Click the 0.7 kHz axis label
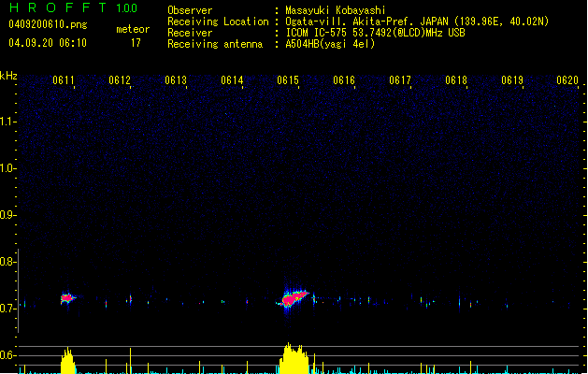588x374 pixels. [7, 309]
